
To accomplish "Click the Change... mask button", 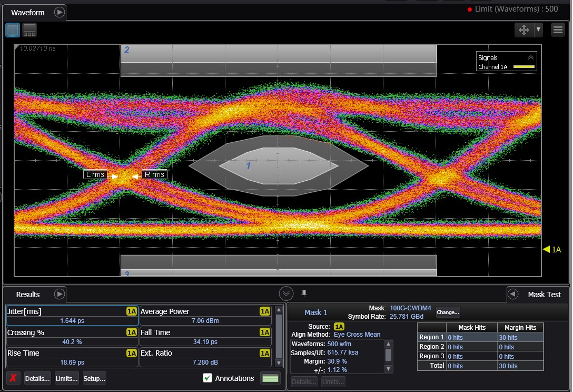I will click(x=448, y=312).
